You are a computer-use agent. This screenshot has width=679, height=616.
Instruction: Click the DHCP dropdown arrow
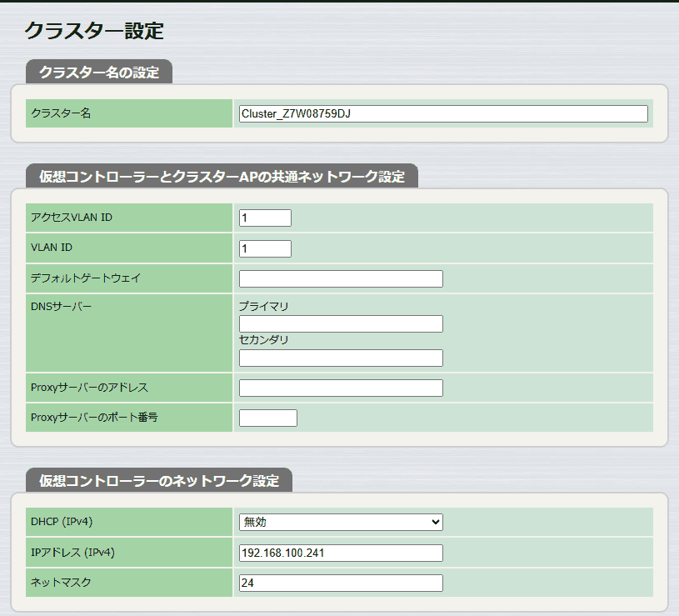[x=436, y=523]
